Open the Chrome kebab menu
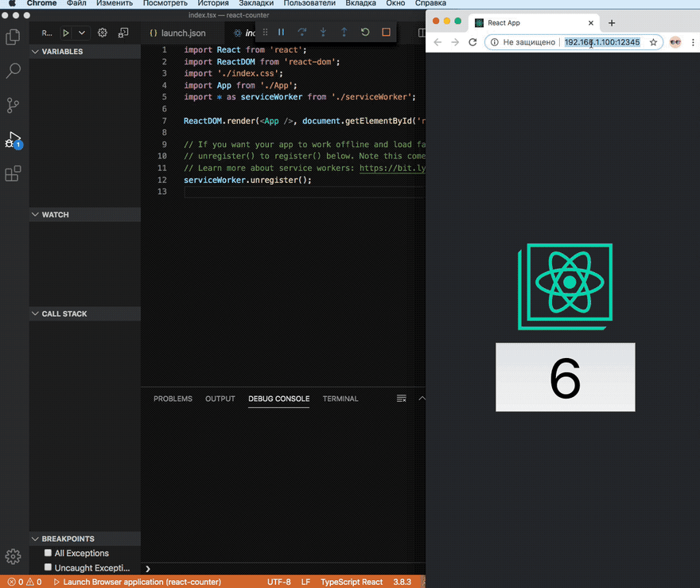The image size is (700, 588). pos(693,42)
